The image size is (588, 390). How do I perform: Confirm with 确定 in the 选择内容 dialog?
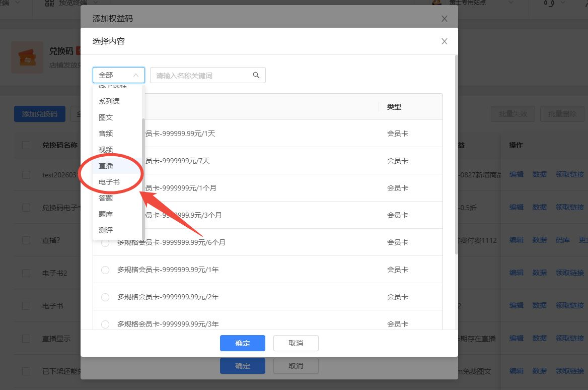coord(242,343)
